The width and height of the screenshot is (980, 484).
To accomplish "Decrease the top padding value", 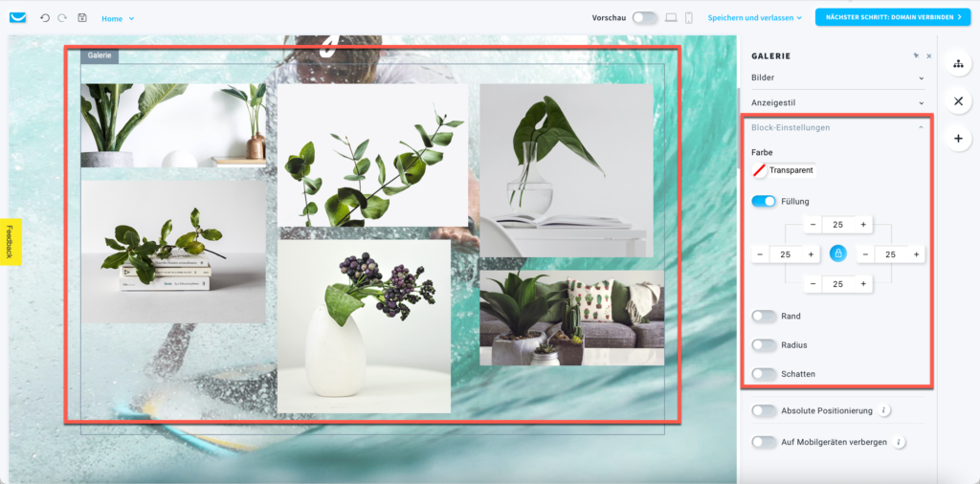I will pyautogui.click(x=813, y=225).
